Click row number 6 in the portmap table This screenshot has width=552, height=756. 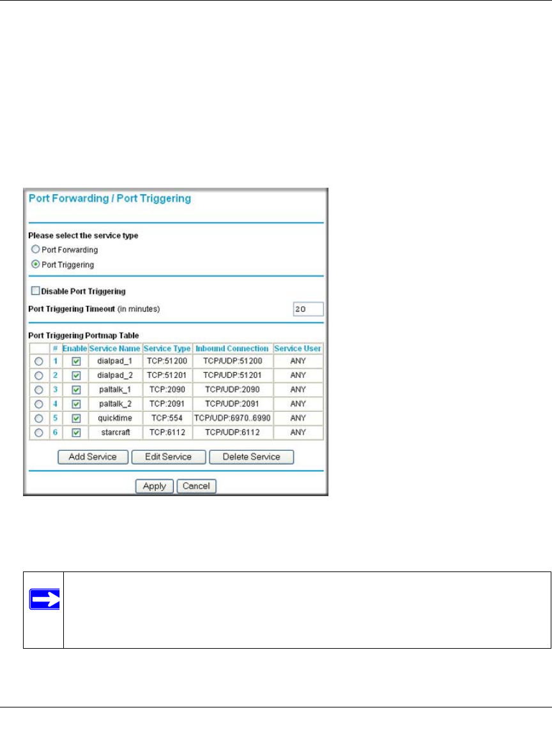click(56, 432)
